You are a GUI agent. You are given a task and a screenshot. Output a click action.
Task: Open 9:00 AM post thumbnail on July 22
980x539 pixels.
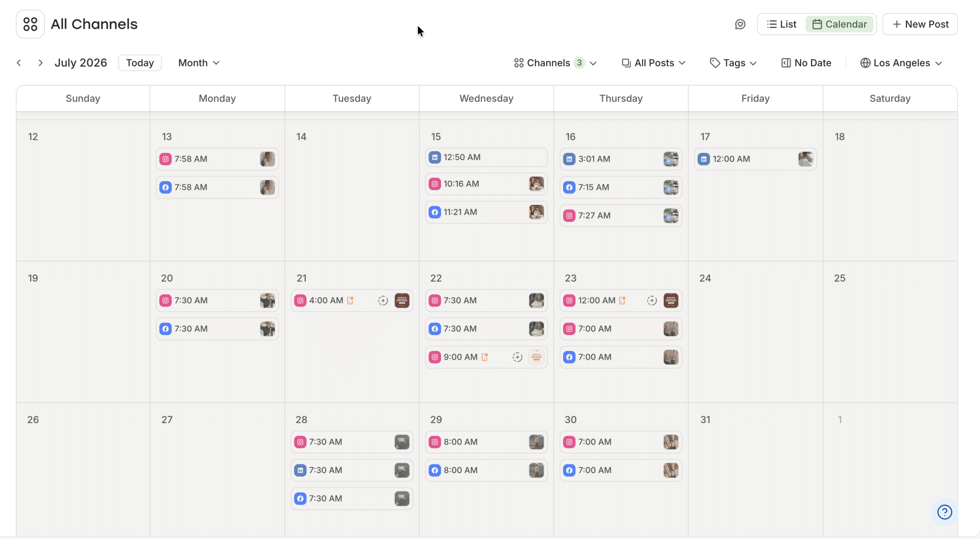point(536,357)
